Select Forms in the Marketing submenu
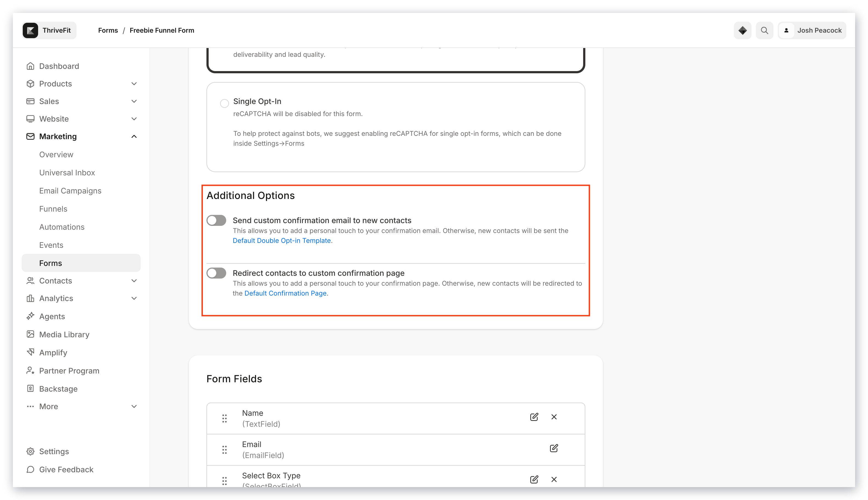 [x=81, y=263]
